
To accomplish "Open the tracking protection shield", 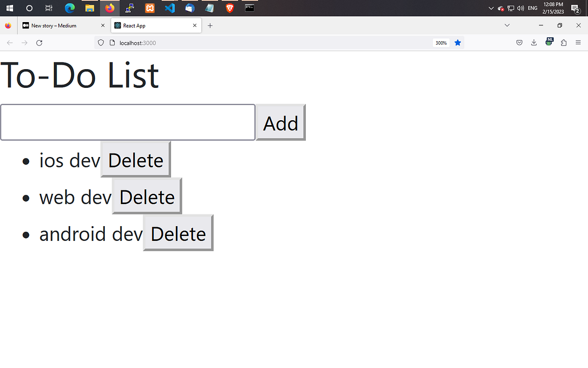I will point(100,43).
